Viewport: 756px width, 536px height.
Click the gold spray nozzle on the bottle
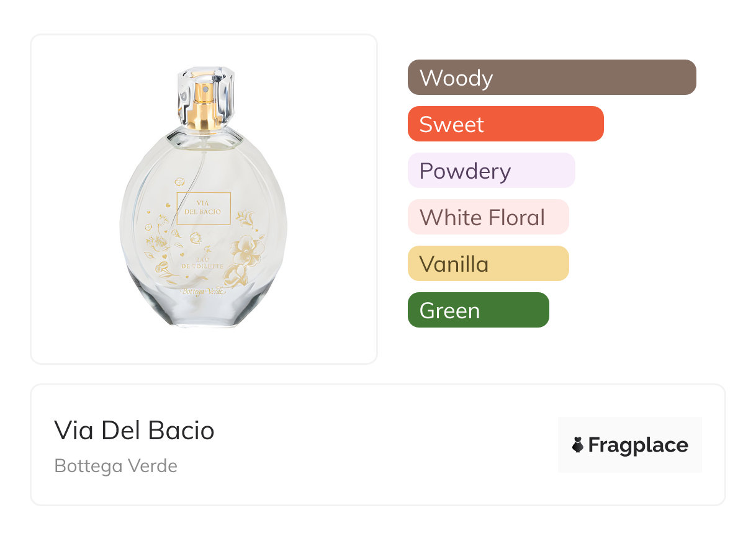[x=204, y=101]
